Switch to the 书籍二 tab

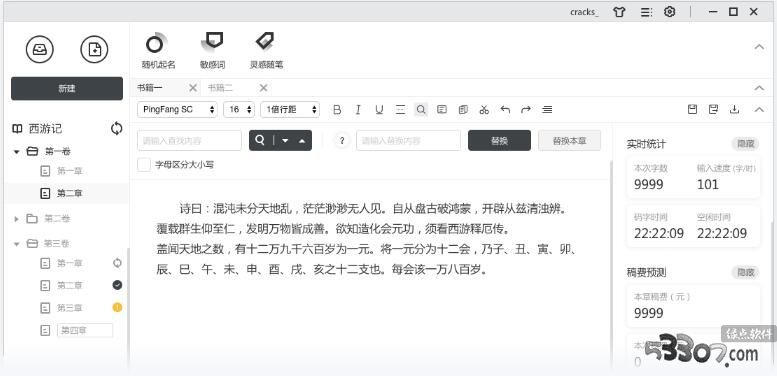coord(220,88)
